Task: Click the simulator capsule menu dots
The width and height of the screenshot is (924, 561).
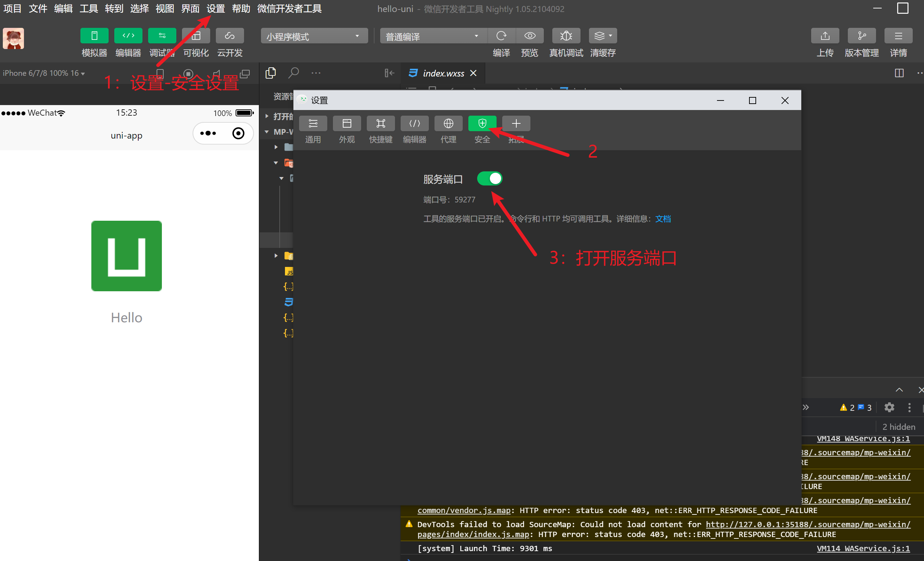Action: coord(208,133)
